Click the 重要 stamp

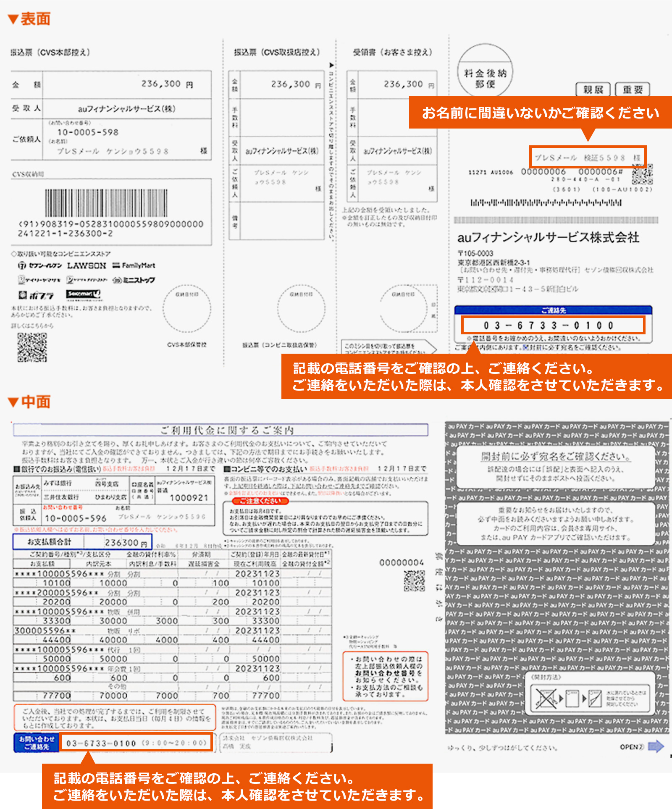click(633, 89)
